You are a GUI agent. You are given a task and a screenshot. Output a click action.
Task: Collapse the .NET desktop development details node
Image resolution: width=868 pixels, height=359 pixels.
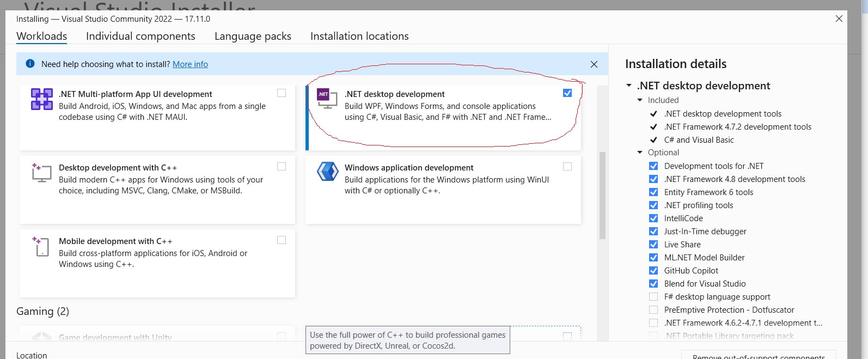(x=629, y=86)
